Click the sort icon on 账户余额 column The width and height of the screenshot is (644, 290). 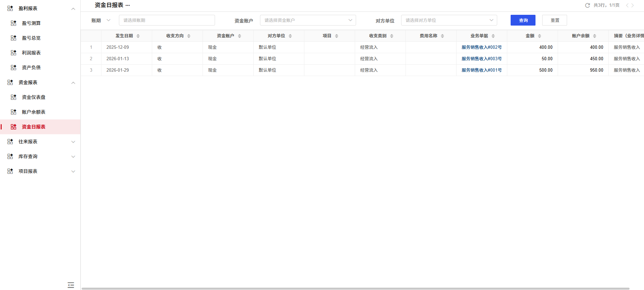[x=595, y=36]
